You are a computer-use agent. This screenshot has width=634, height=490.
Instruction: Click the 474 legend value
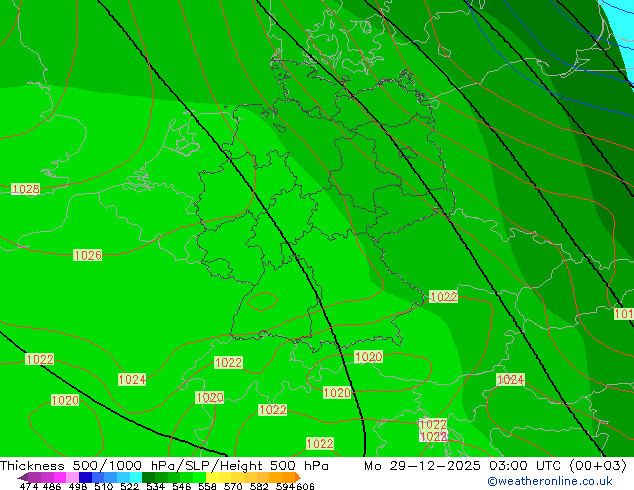point(29,486)
